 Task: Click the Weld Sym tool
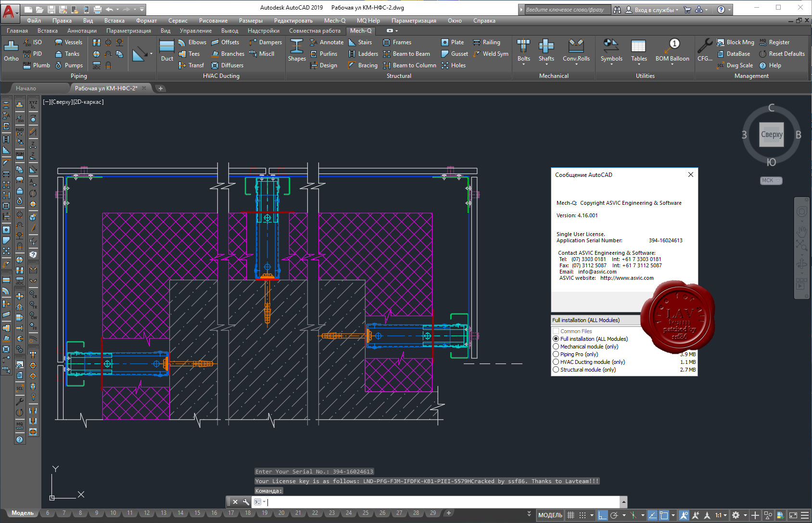[490, 54]
